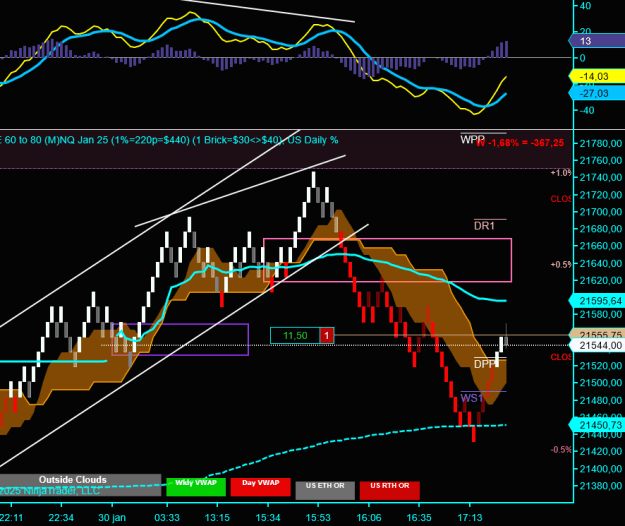Click the red W -1,68% = -367,25 text

click(520, 143)
